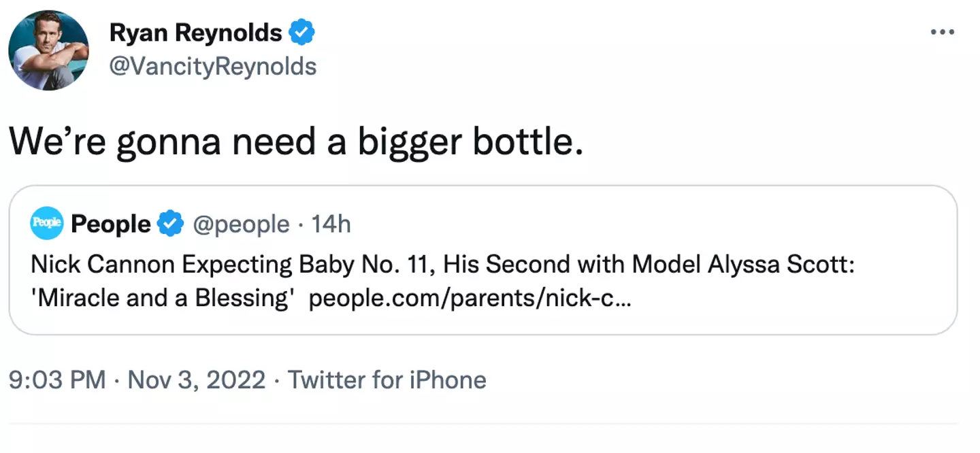
Task: Select the "We're gonna need a bigger bottle" text
Action: pyautogui.click(x=295, y=141)
